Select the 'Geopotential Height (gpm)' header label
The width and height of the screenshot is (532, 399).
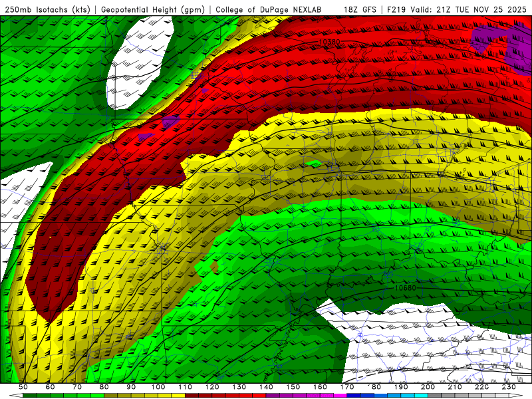pos(153,9)
